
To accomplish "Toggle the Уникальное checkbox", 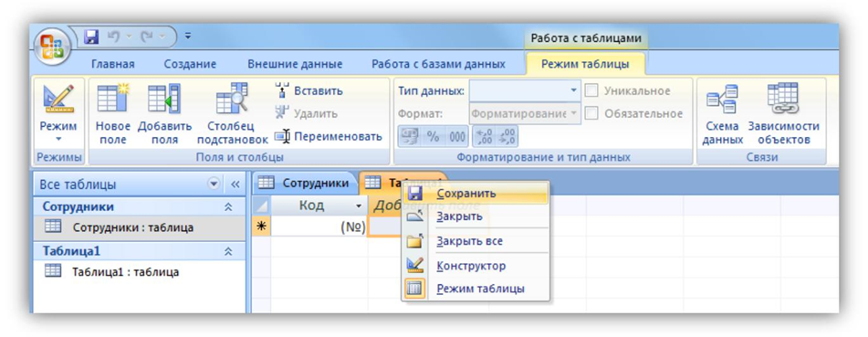I will click(x=591, y=91).
